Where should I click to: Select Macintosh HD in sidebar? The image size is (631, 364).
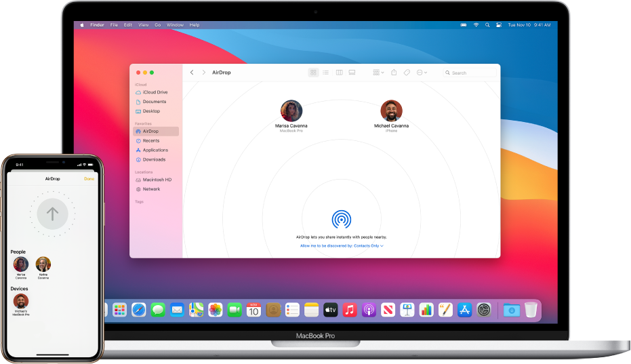[153, 180]
